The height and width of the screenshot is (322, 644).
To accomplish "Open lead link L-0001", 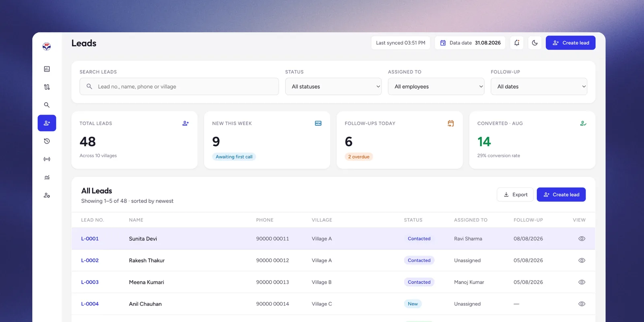I will [x=90, y=239].
